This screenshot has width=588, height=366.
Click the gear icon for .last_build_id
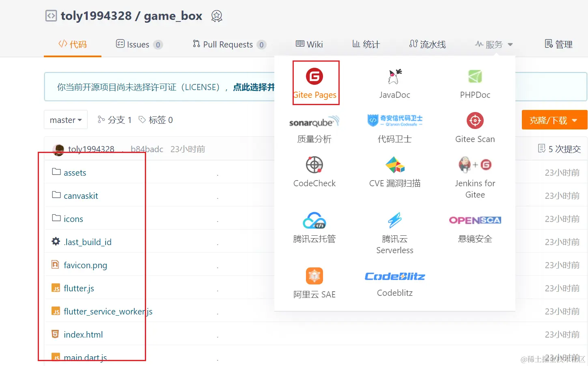coord(56,241)
